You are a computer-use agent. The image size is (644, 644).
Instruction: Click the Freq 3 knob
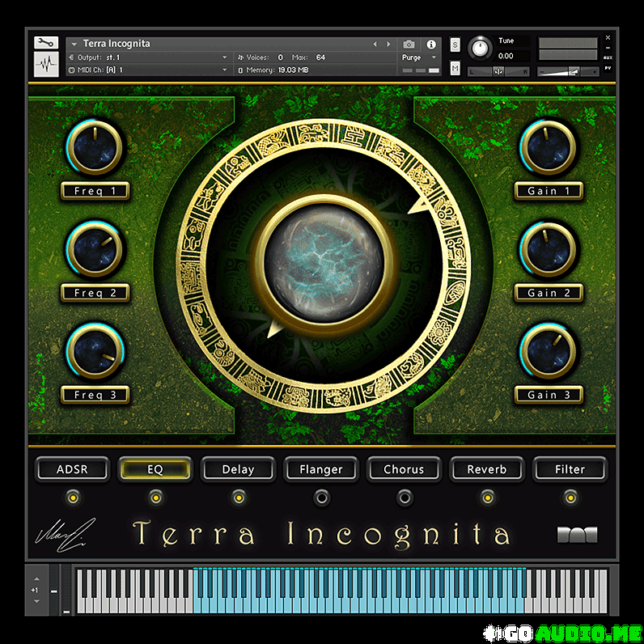[x=95, y=351]
